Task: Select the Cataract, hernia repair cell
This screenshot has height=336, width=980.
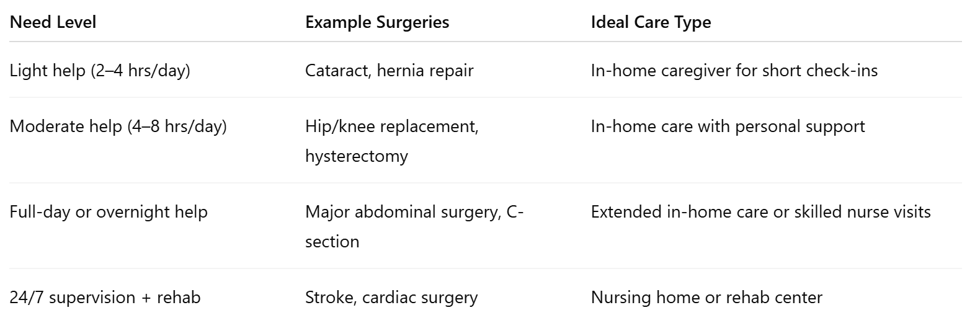Action: (389, 71)
